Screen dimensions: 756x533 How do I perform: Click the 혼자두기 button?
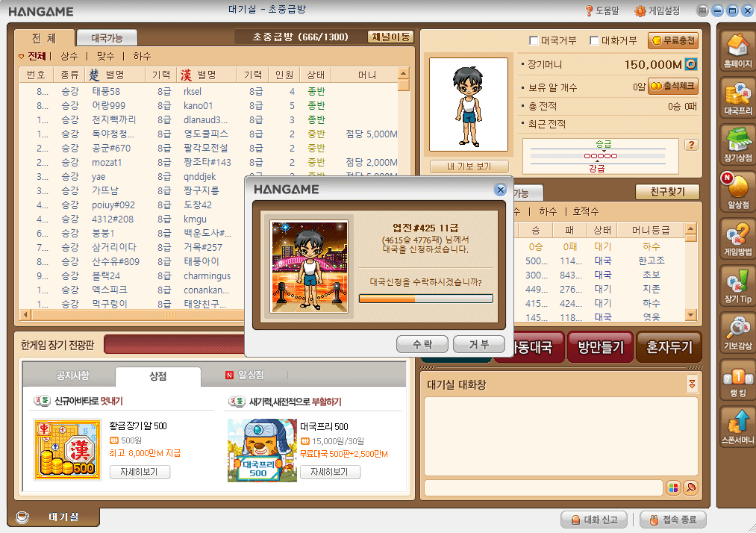point(669,346)
